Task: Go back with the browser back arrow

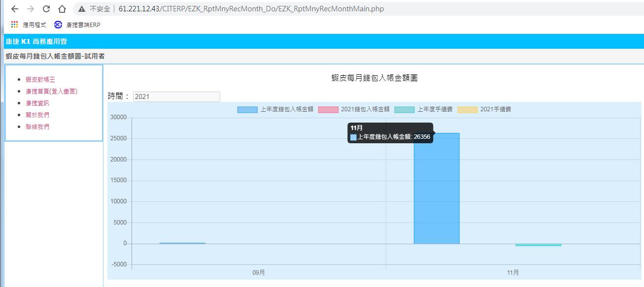Action: click(x=15, y=9)
